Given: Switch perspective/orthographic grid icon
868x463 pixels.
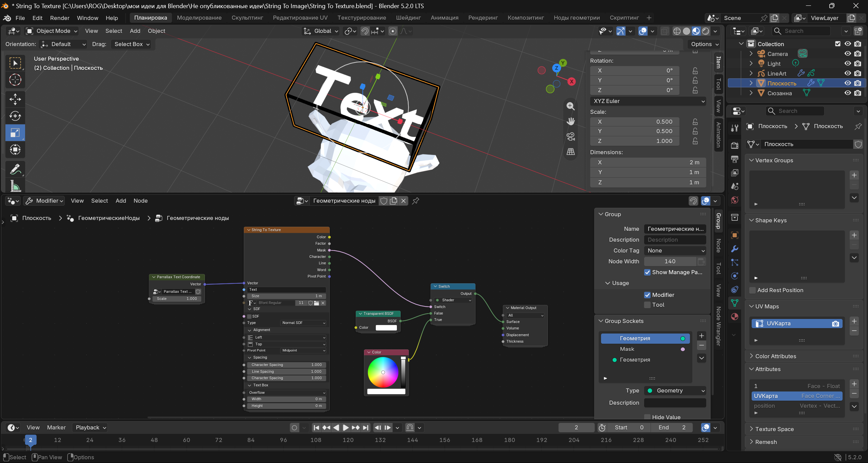Looking at the screenshot, I should coord(571,152).
